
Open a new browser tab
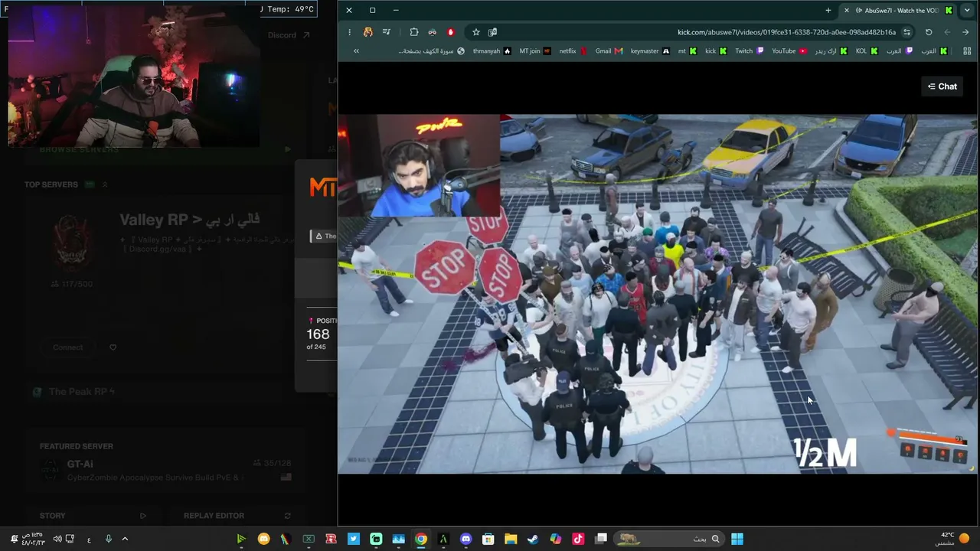click(828, 10)
